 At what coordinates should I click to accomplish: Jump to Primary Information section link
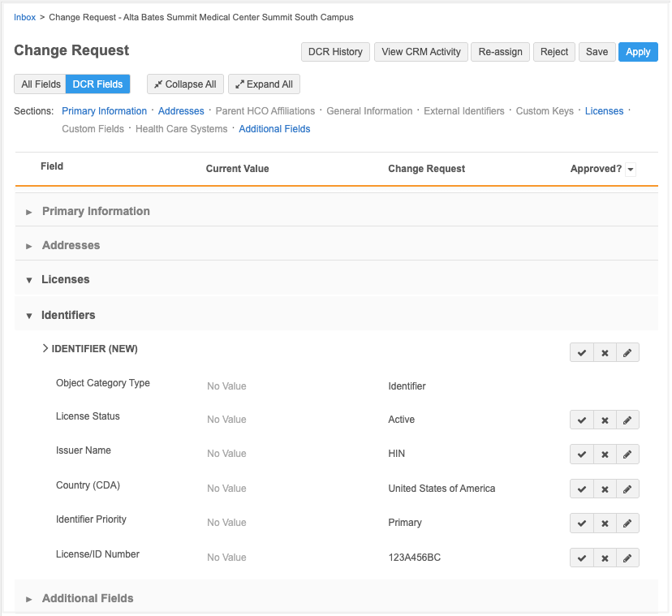tap(104, 111)
